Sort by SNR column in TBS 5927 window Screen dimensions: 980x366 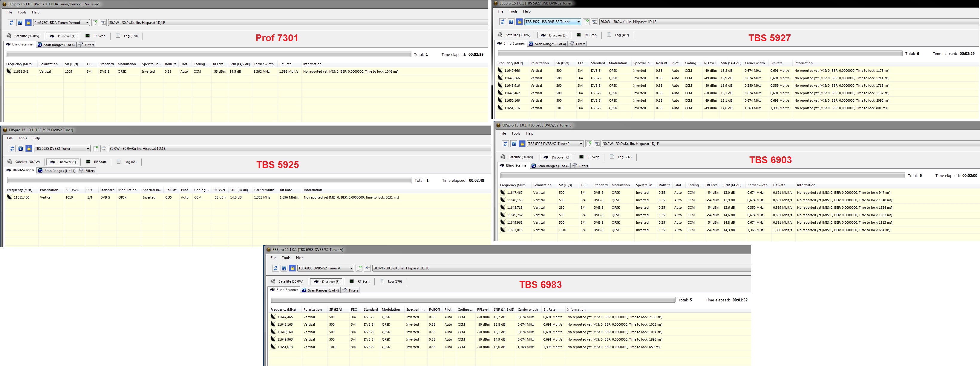(x=731, y=63)
